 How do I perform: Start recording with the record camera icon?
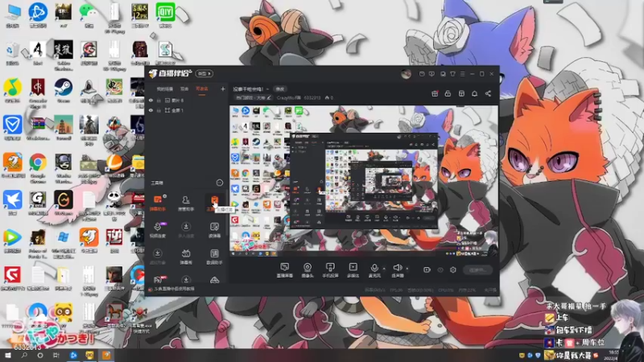tap(427, 269)
